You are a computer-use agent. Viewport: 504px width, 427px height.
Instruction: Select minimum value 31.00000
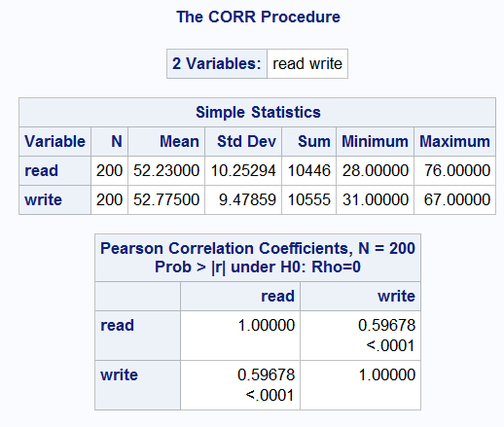[376, 199]
